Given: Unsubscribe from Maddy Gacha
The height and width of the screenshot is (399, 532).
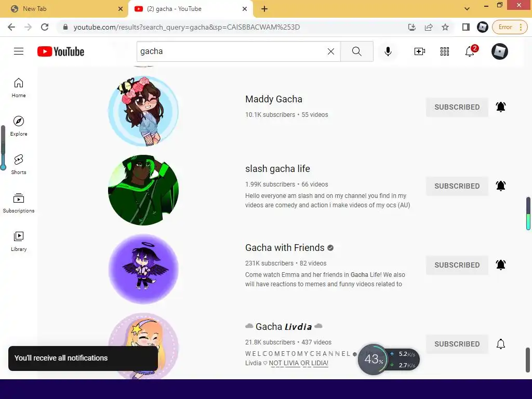Looking at the screenshot, I should click(457, 107).
